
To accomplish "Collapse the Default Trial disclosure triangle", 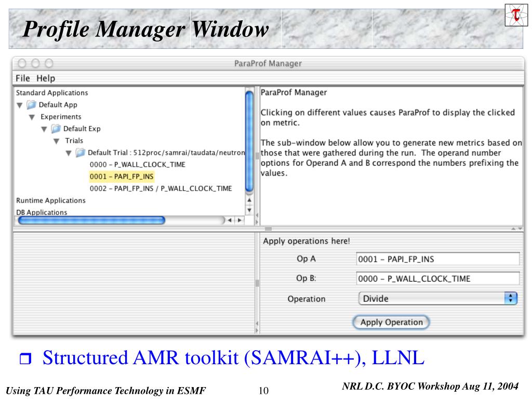I will [x=69, y=153].
